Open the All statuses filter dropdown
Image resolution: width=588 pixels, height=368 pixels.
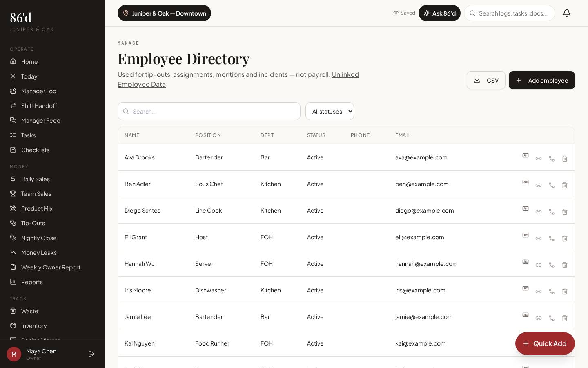click(330, 111)
